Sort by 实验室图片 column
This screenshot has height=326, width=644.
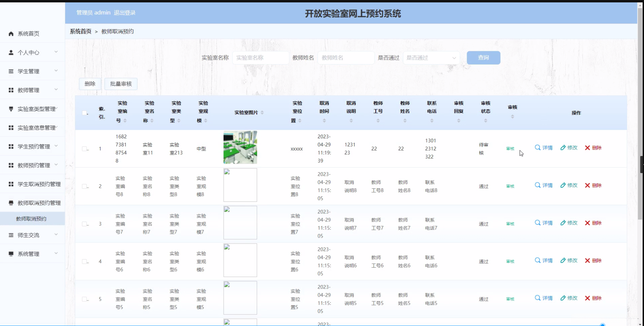coord(262,112)
